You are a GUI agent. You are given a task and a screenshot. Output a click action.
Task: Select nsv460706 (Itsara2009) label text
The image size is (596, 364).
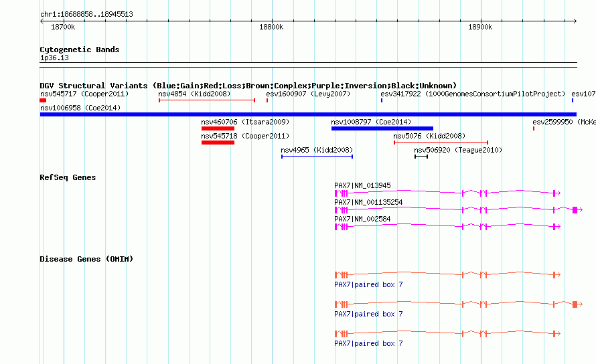245,122
